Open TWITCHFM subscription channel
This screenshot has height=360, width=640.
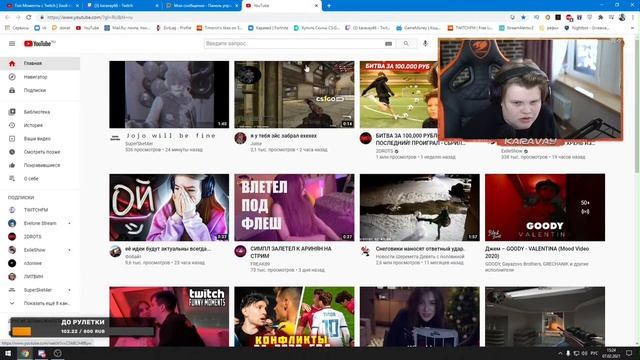pos(40,210)
